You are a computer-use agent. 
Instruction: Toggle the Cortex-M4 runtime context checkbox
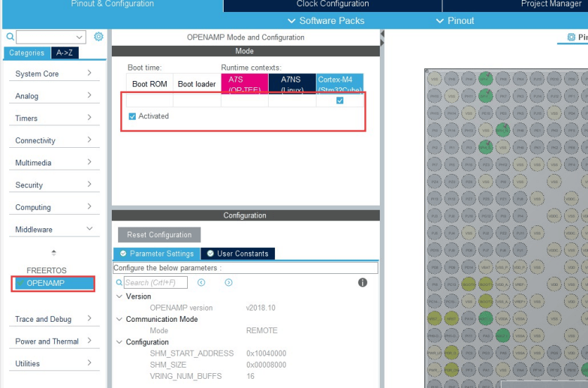click(340, 100)
